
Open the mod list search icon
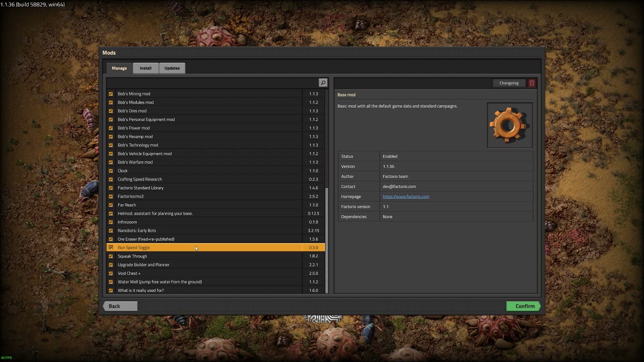point(323,83)
